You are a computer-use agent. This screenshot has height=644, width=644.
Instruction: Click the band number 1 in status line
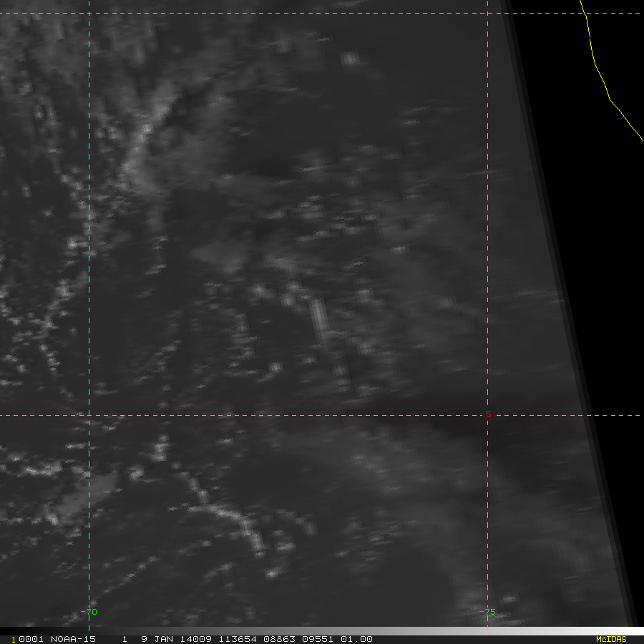coord(125,639)
